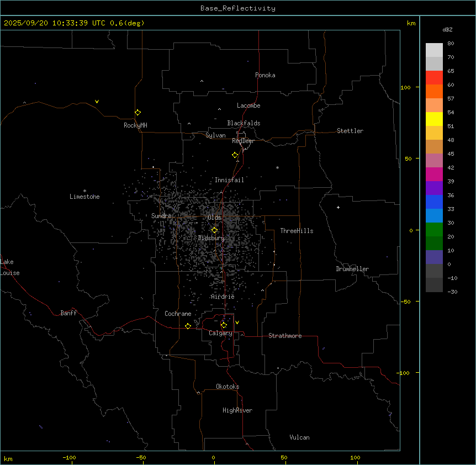Click the Base_Reflectivity title
The width and height of the screenshot is (476, 465).
tap(238, 8)
